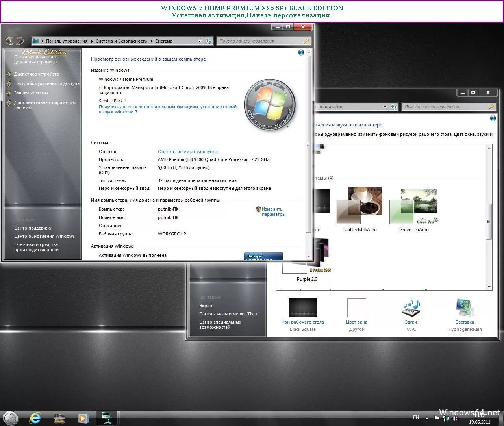Viewport: 504px width, 426px height.
Task: Click theme list scrollbar up arrow
Action: [x=489, y=148]
